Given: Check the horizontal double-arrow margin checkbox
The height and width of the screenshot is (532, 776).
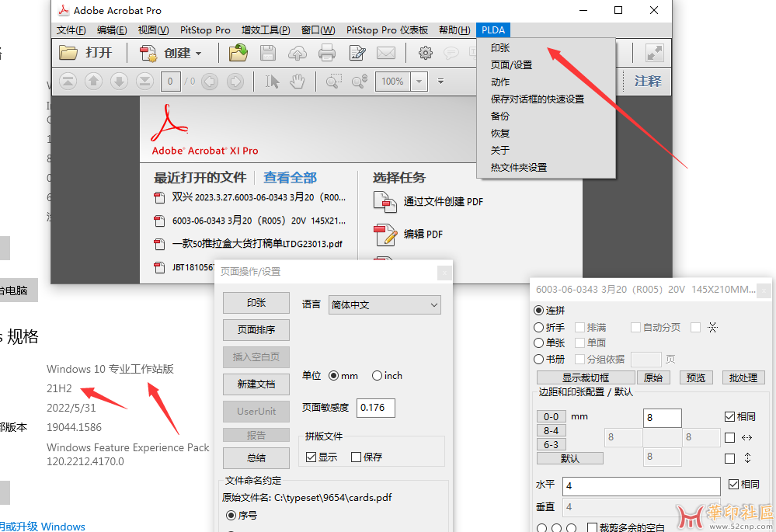Looking at the screenshot, I should click(x=729, y=437).
